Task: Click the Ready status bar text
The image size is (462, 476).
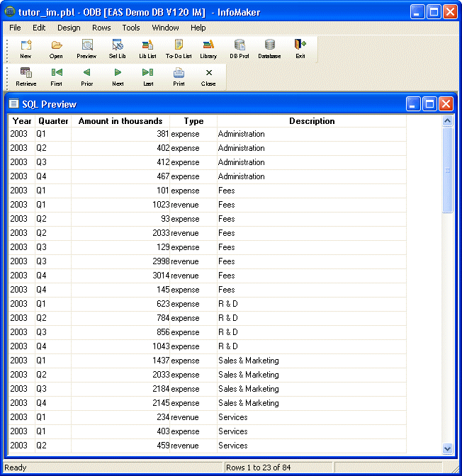Action: (16, 467)
